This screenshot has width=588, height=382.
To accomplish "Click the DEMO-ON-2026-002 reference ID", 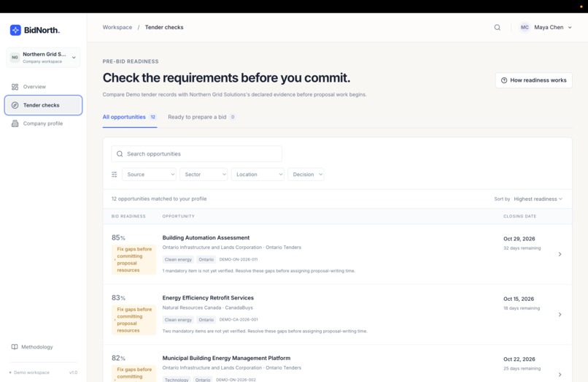I will [236, 380].
